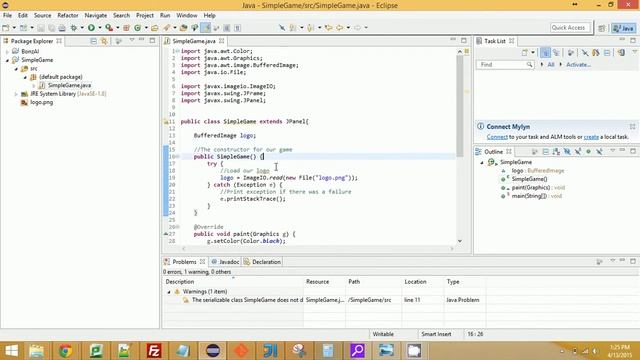Select logo.png in Package Explorer
640x360 pixels.
tap(42, 103)
